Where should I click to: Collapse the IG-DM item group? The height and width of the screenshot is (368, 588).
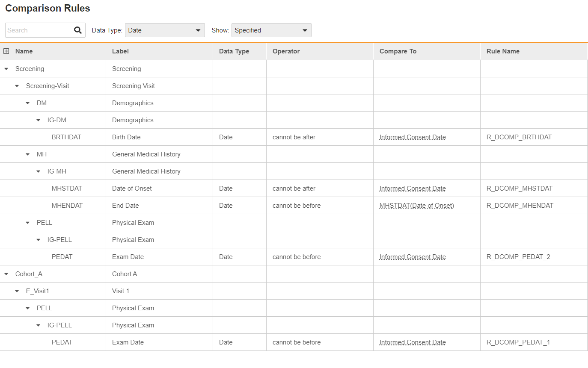pyautogui.click(x=39, y=120)
